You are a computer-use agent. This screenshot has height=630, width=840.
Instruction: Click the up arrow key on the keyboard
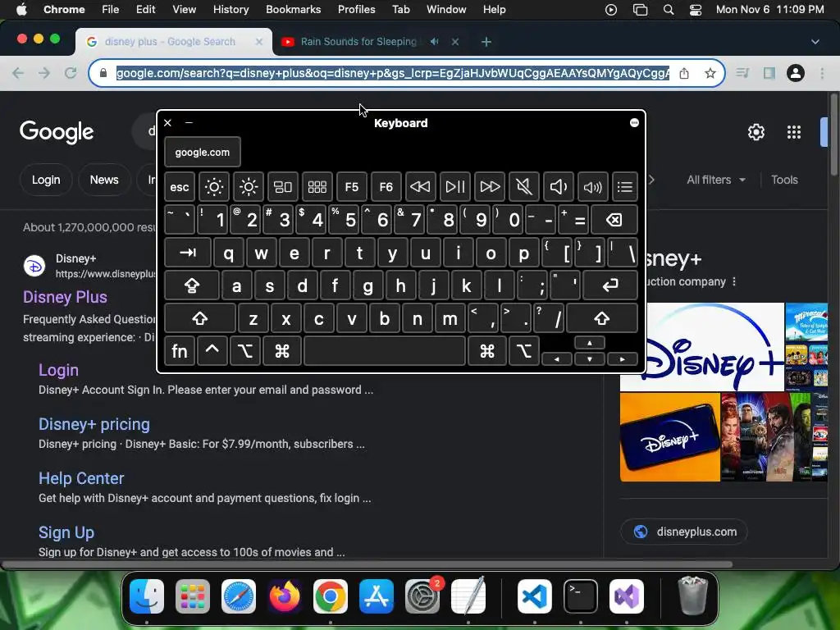[589, 344]
